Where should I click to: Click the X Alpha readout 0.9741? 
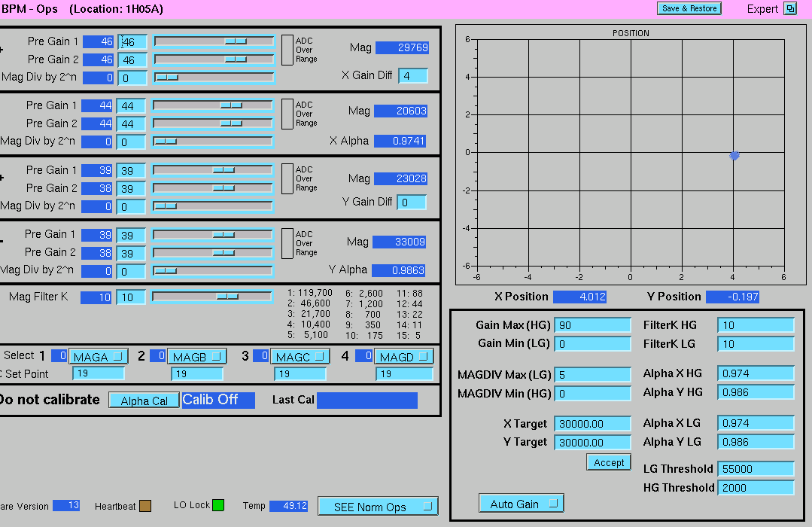click(400, 141)
